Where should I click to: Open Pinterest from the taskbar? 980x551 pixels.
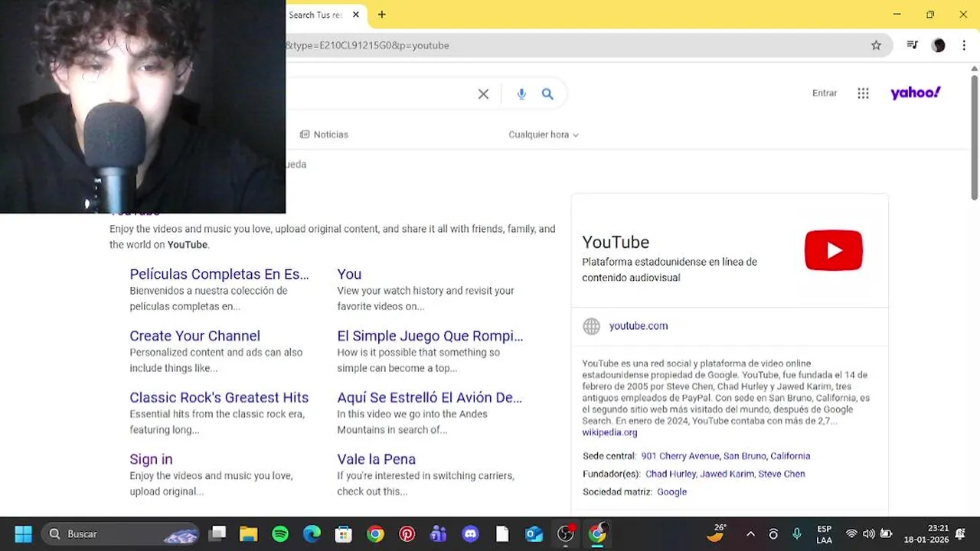[x=407, y=533]
